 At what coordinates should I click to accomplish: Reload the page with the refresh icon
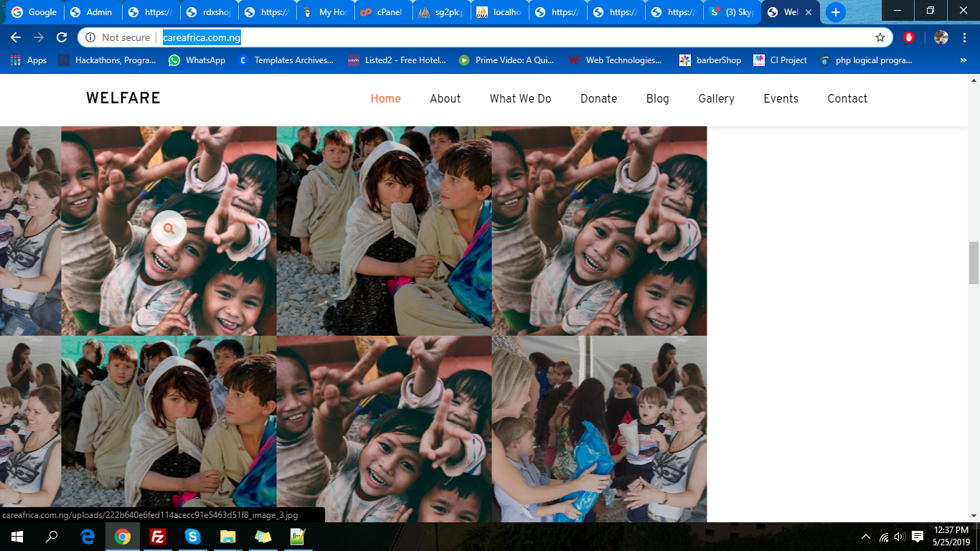coord(62,37)
